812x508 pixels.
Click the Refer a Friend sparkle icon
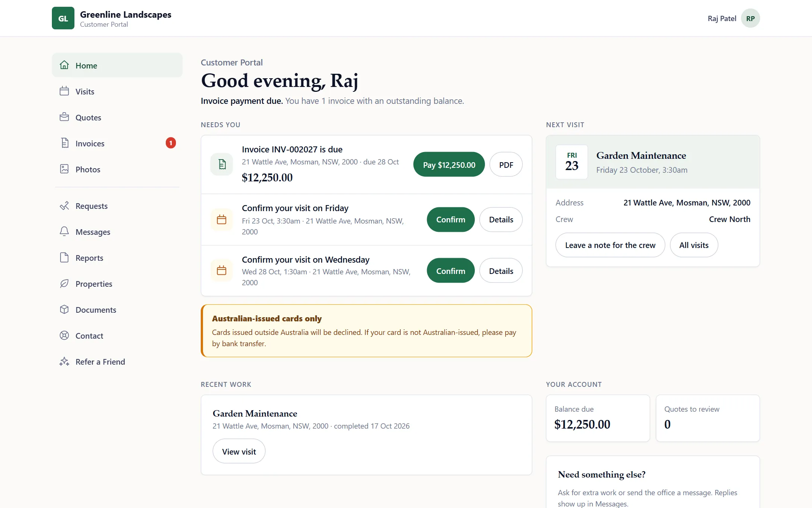click(64, 361)
